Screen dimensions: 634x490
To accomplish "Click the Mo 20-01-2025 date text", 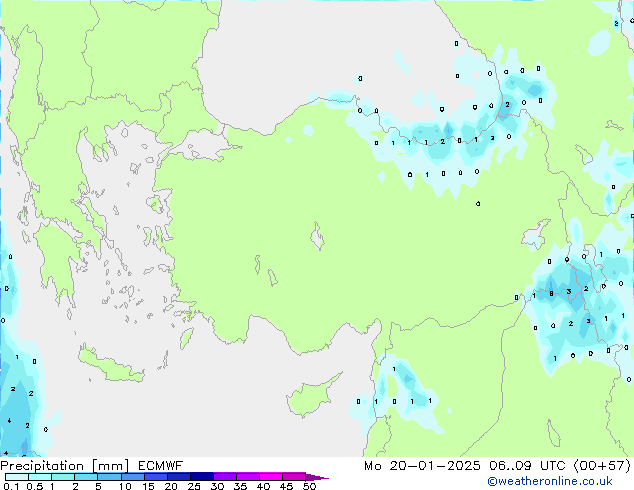I will pyautogui.click(x=422, y=466).
